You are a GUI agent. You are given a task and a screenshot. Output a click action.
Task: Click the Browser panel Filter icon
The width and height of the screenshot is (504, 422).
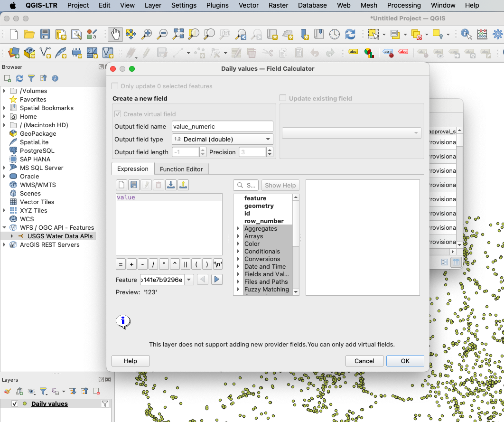31,78
